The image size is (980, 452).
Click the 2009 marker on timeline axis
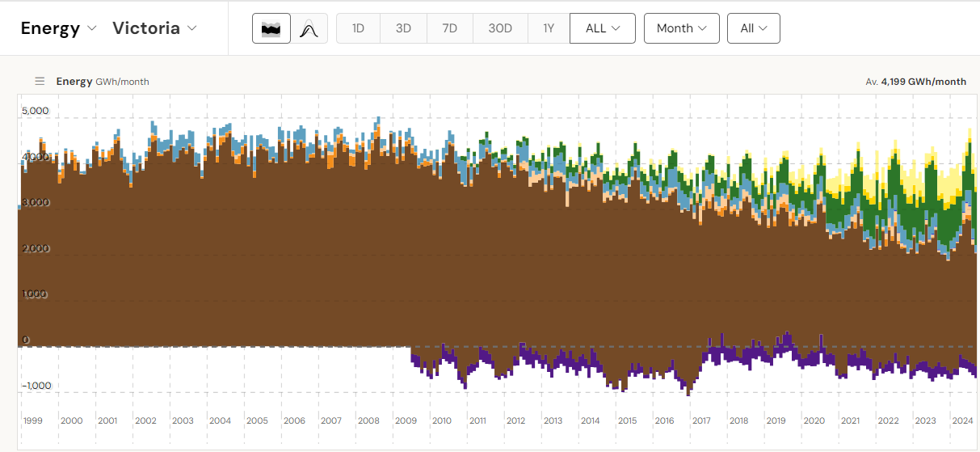point(405,420)
